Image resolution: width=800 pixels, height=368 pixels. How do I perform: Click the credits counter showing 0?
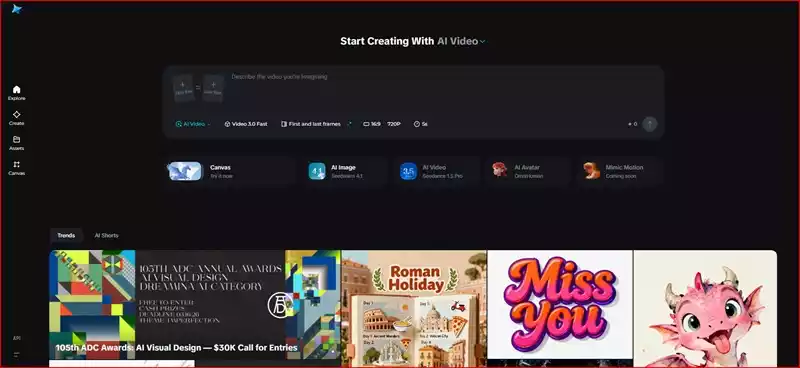point(633,124)
